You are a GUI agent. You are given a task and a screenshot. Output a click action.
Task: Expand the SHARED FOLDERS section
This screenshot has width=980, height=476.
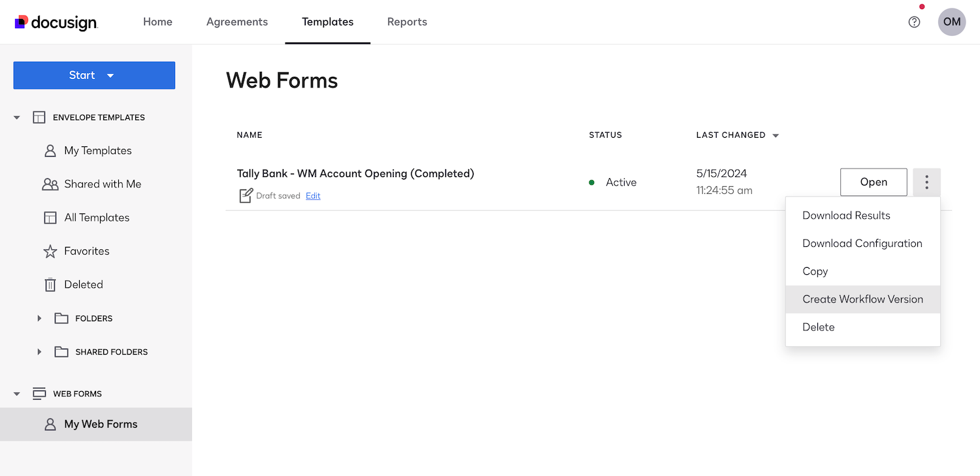pos(39,351)
